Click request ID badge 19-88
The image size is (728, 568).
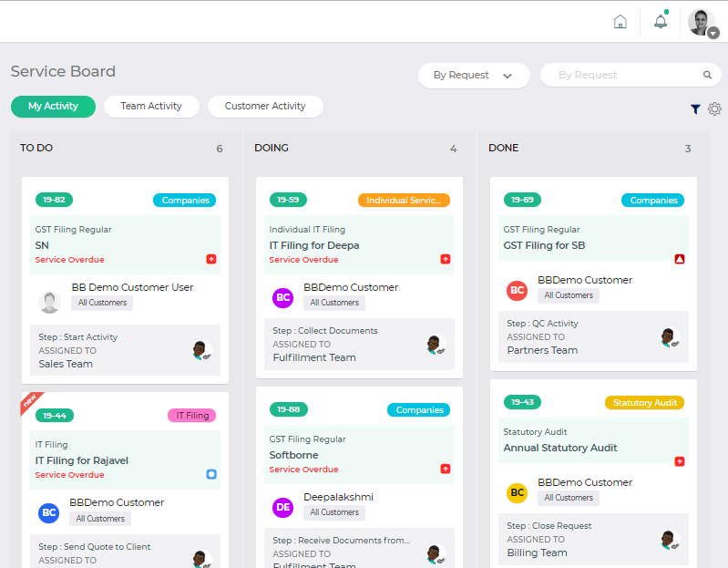tap(288, 409)
